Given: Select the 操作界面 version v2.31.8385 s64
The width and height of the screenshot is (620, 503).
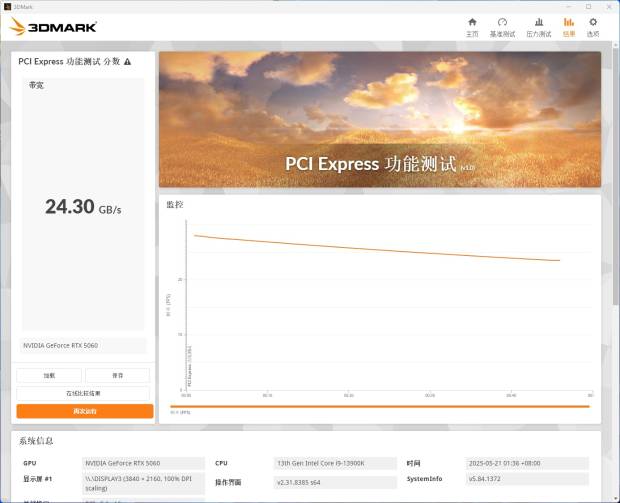Looking at the screenshot, I should (335, 482).
